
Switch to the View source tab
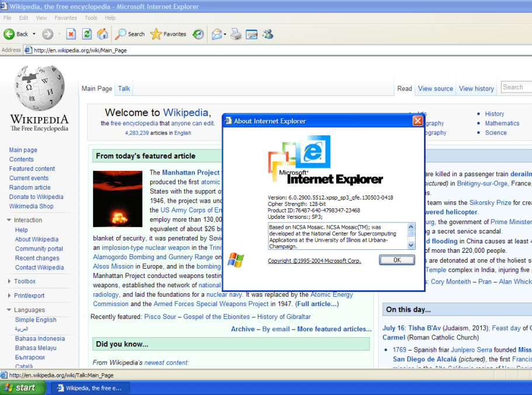435,88
